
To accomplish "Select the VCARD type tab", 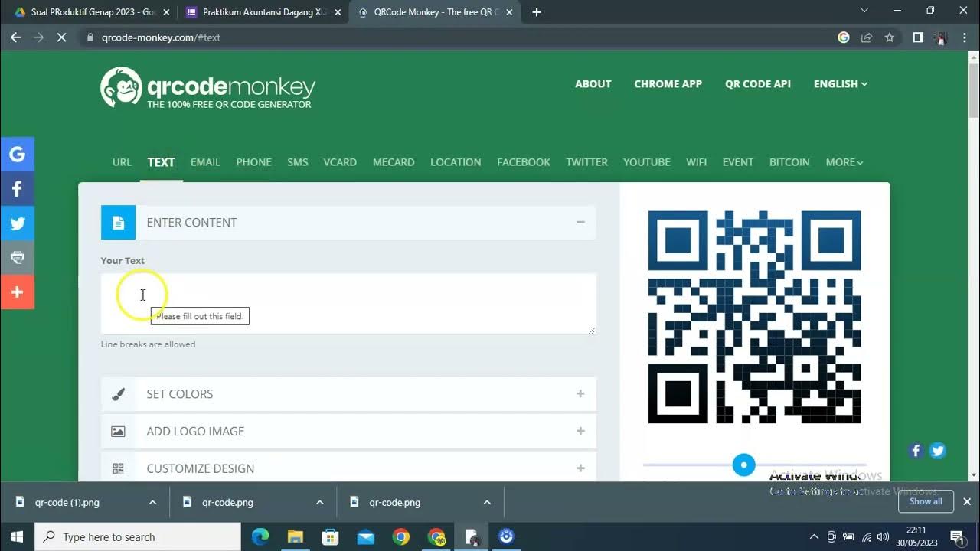I will [340, 162].
